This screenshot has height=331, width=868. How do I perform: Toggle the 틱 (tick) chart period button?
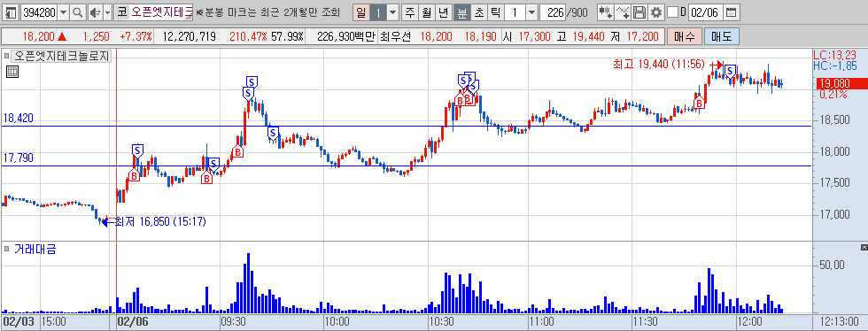click(495, 12)
